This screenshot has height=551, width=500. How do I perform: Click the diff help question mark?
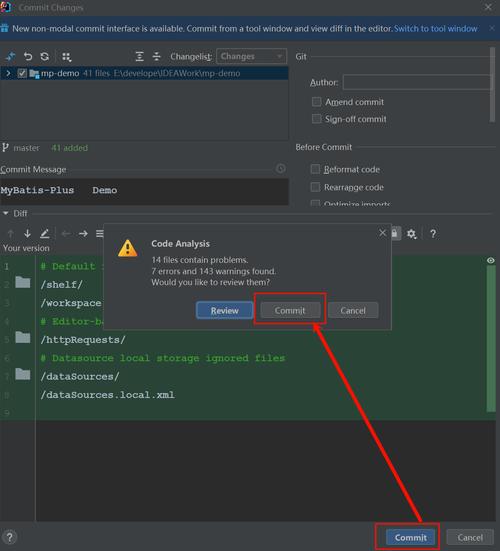(x=433, y=234)
